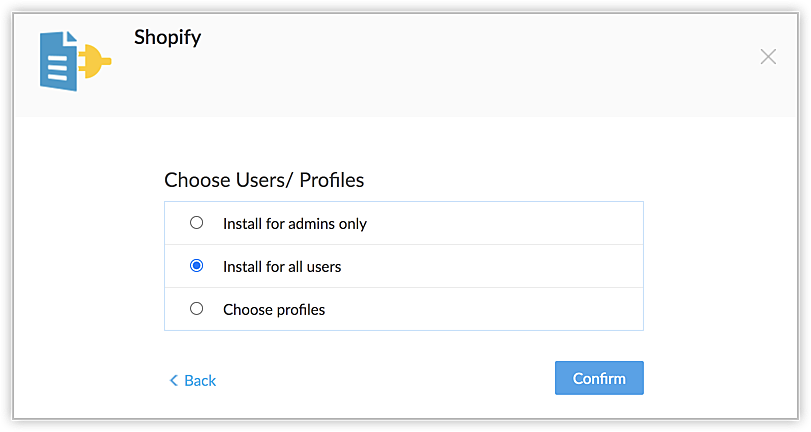The width and height of the screenshot is (811, 432).
Task: Go back using the Back link
Action: (200, 380)
